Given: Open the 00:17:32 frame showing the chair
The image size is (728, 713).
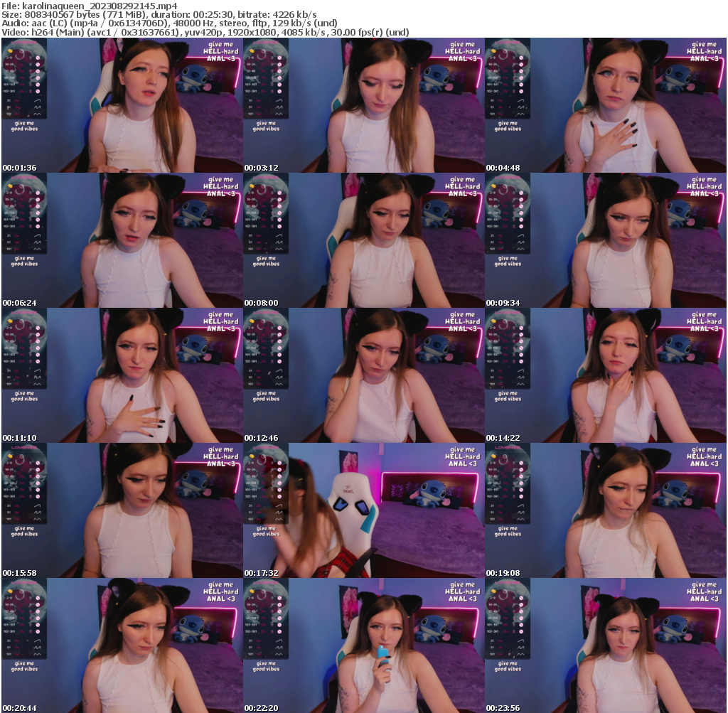Looking at the screenshot, I should (364, 510).
